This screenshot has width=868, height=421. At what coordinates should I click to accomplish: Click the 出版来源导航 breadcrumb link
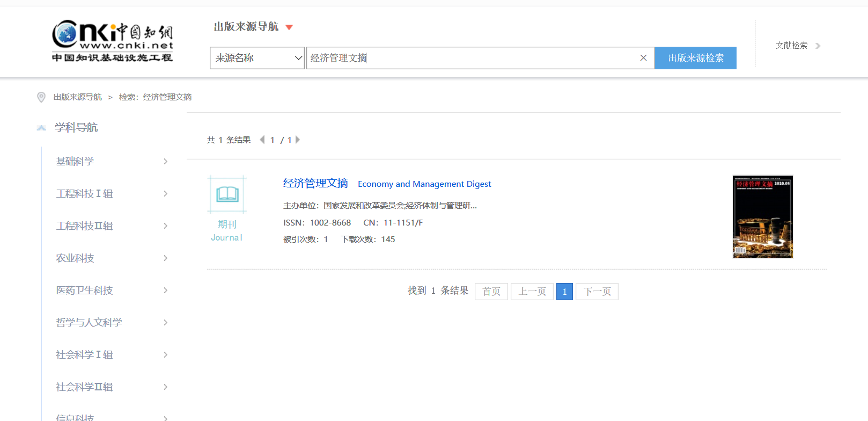(x=78, y=97)
